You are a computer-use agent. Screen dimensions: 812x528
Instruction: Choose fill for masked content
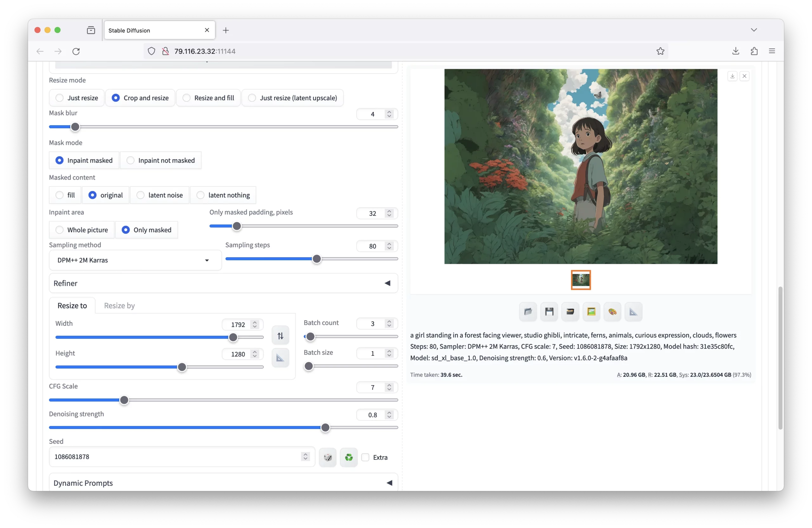point(65,195)
